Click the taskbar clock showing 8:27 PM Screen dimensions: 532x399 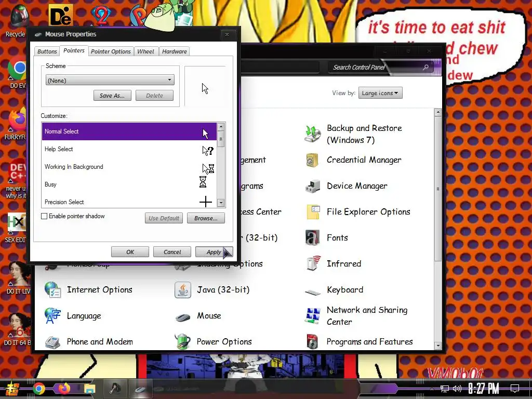pos(483,388)
